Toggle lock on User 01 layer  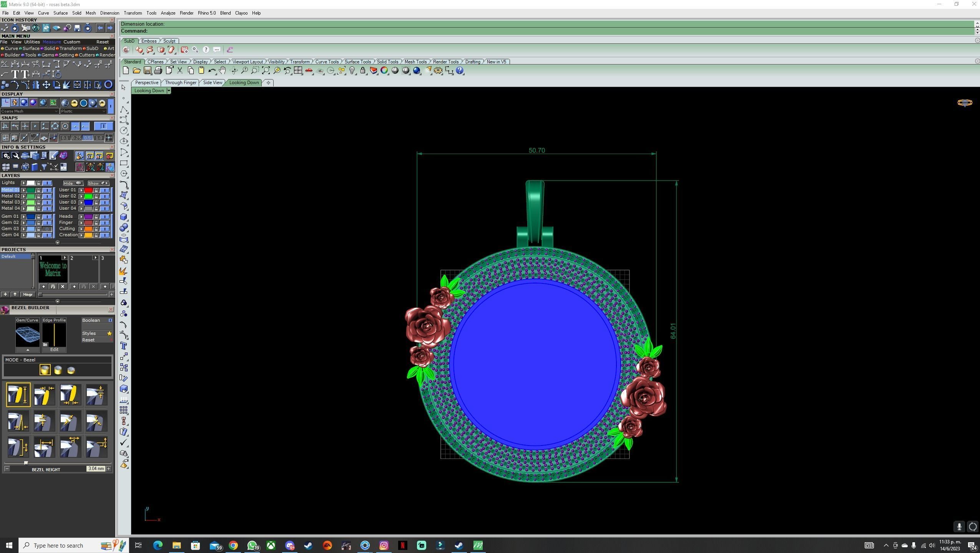(x=96, y=190)
